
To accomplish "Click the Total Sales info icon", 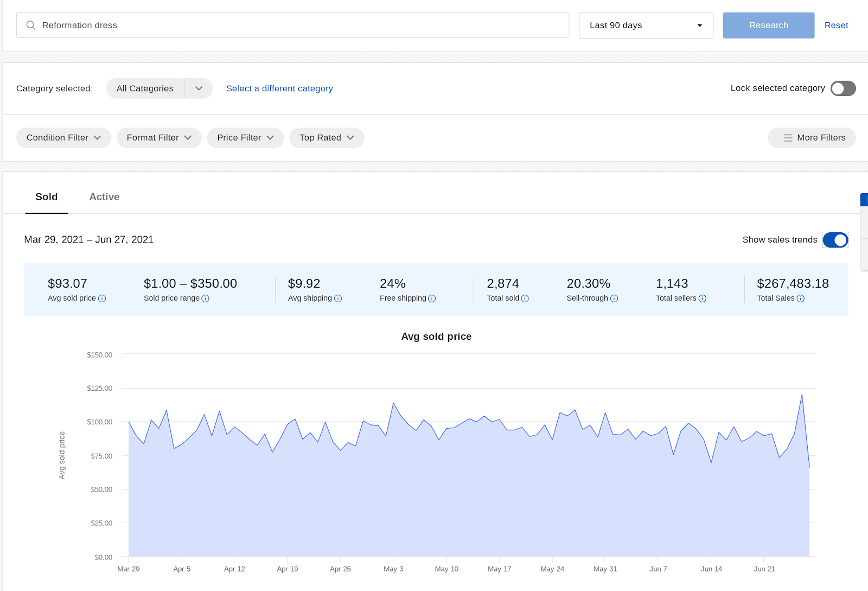I will (x=800, y=298).
